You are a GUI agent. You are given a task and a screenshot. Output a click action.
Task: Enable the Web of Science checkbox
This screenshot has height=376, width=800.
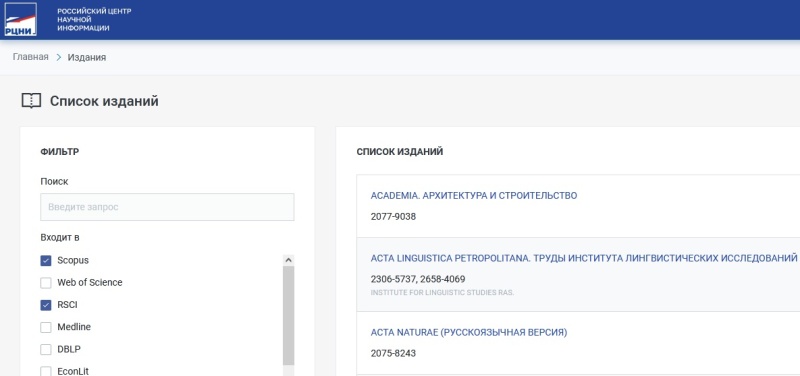(x=46, y=283)
